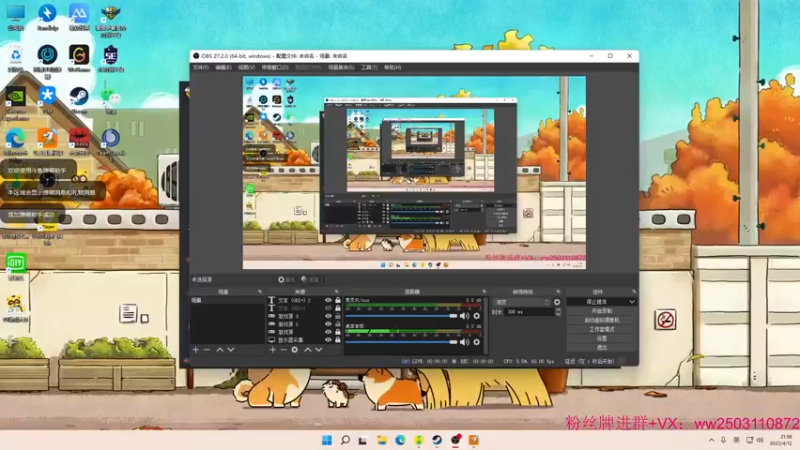Mute the 桌面音频 speaker icon
800x450 pixels.
(464, 342)
